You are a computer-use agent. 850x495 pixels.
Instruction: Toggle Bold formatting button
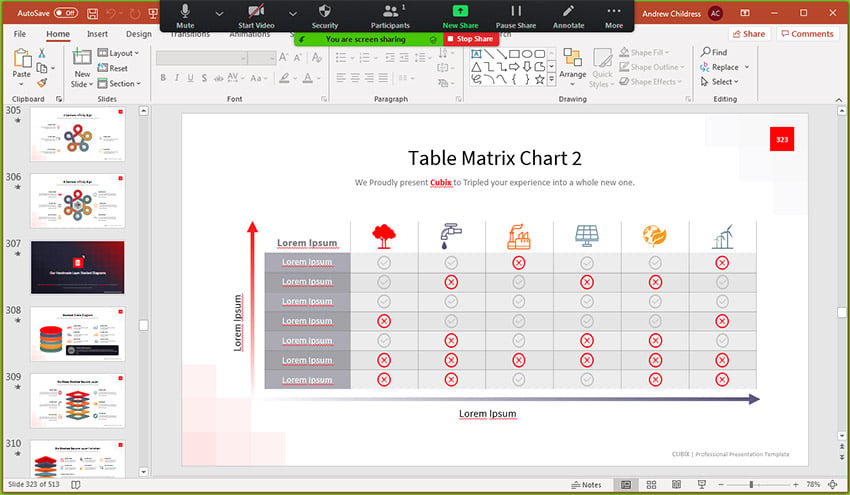163,78
